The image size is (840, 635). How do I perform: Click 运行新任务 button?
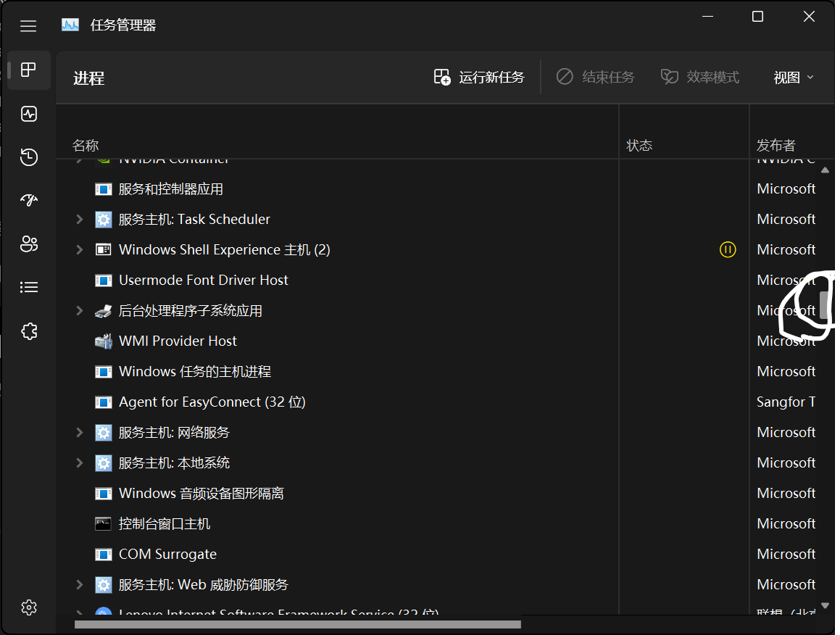tap(479, 77)
